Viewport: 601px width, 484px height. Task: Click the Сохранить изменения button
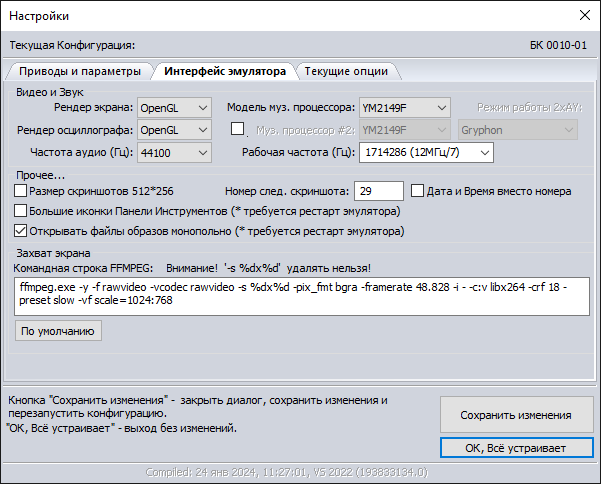(x=515, y=414)
